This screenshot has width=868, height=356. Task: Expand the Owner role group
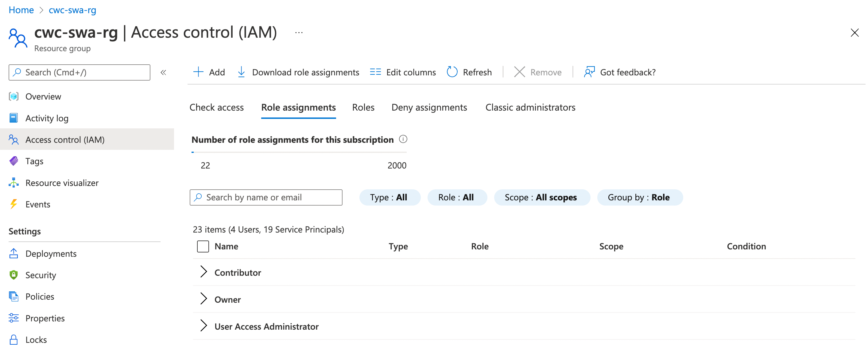click(x=203, y=299)
